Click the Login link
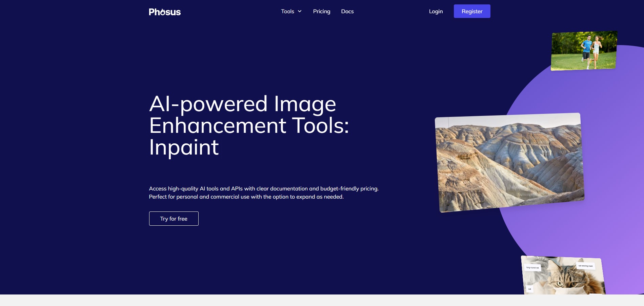Screen dimensions: 644x306 pyautogui.click(x=436, y=12)
